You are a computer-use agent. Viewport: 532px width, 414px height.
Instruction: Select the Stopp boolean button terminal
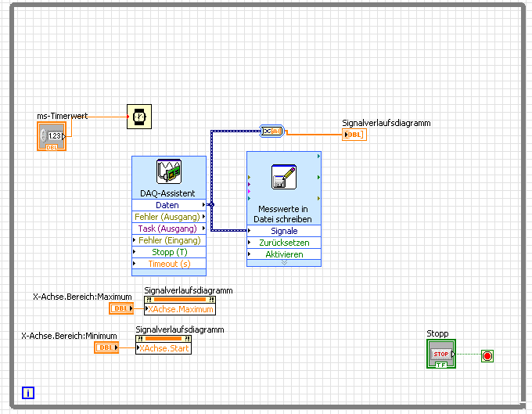441,354
